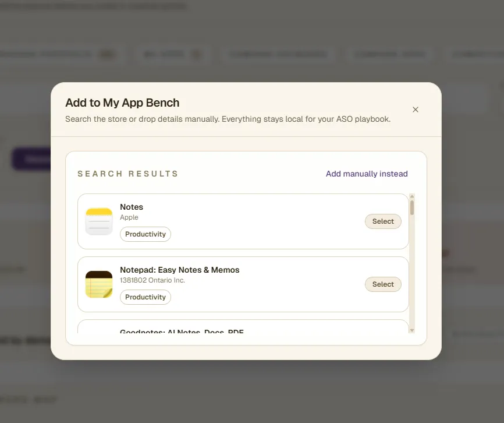Click "Add manually instead" link
This screenshot has height=423, width=504.
point(367,174)
